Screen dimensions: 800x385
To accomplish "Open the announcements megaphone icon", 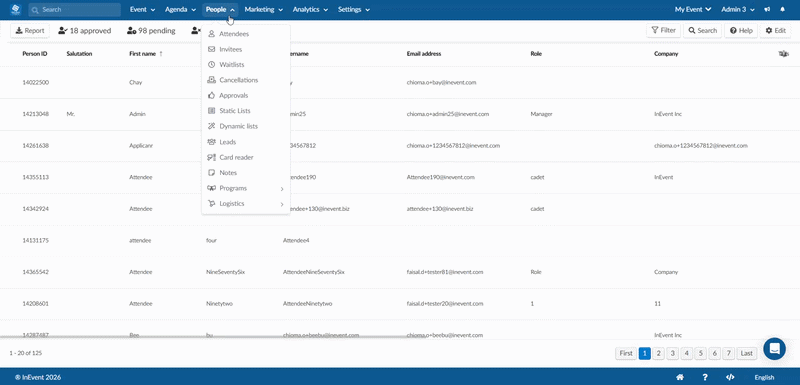I will click(767, 9).
